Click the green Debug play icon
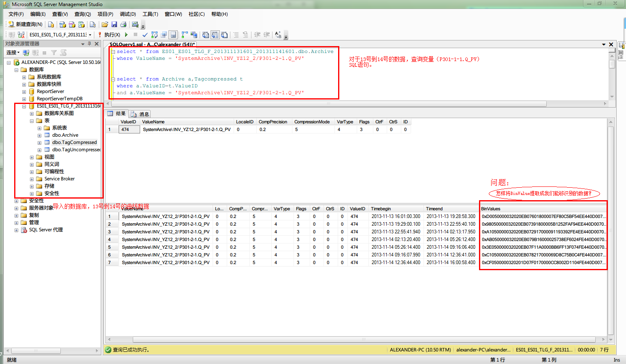Screen dimensions: 626x364 [x=126, y=35]
